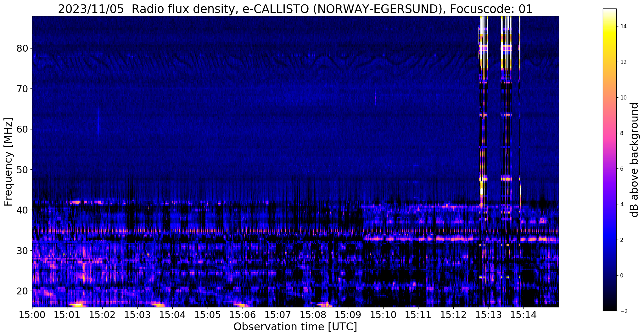The width and height of the screenshot is (644, 336).
Task: Click the colorbar tick value 2
Action: point(622,240)
